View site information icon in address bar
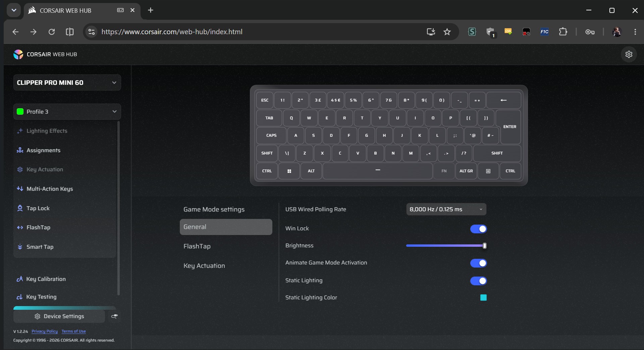Viewport: 644px width, 350px height. coord(91,32)
